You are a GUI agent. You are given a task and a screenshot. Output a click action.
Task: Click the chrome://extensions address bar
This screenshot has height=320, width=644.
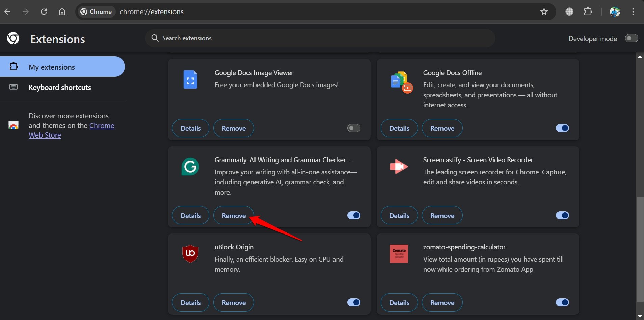pyautogui.click(x=316, y=12)
